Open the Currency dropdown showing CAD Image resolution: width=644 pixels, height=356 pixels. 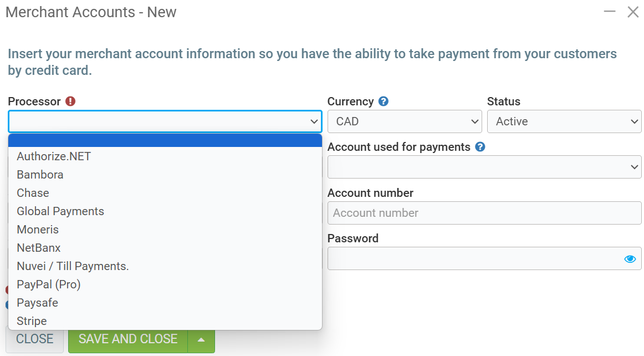405,121
